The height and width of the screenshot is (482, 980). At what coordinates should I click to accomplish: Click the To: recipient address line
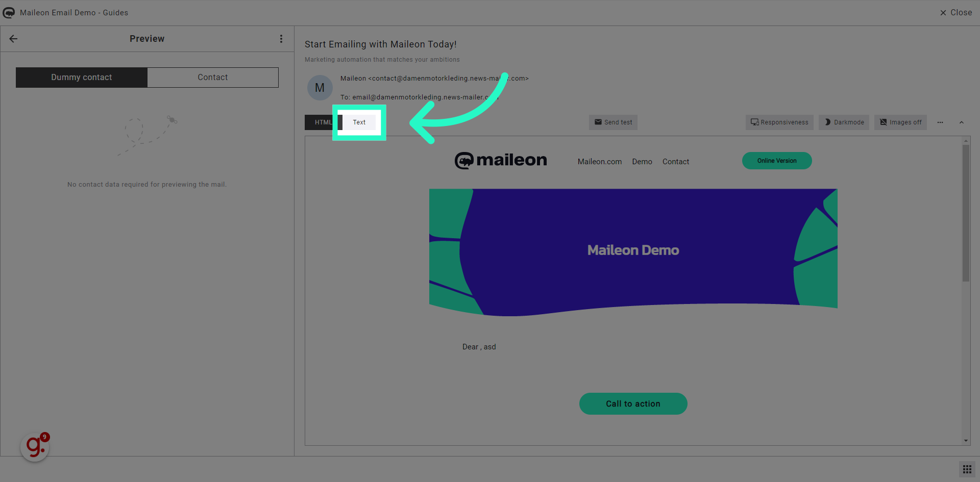point(419,97)
